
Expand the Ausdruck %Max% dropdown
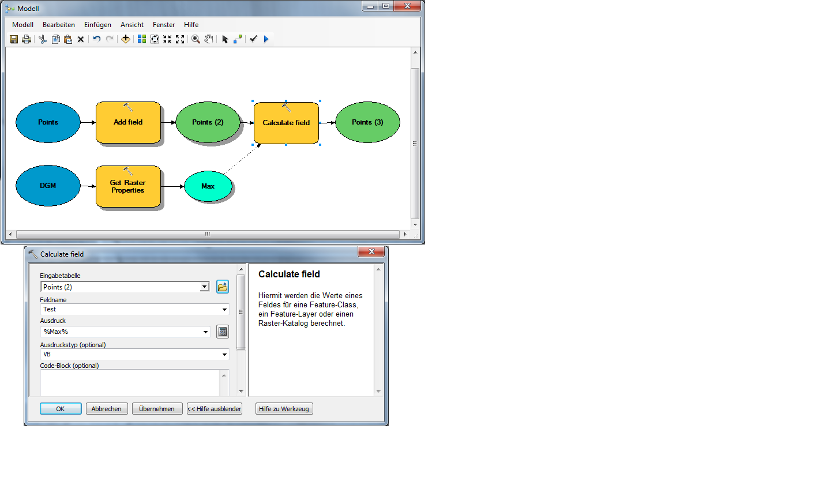pos(205,332)
